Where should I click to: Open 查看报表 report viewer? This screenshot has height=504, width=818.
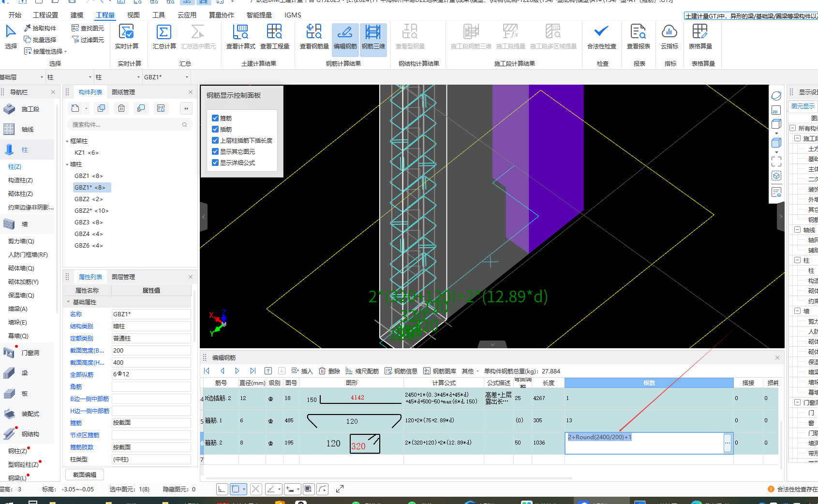pos(638,37)
